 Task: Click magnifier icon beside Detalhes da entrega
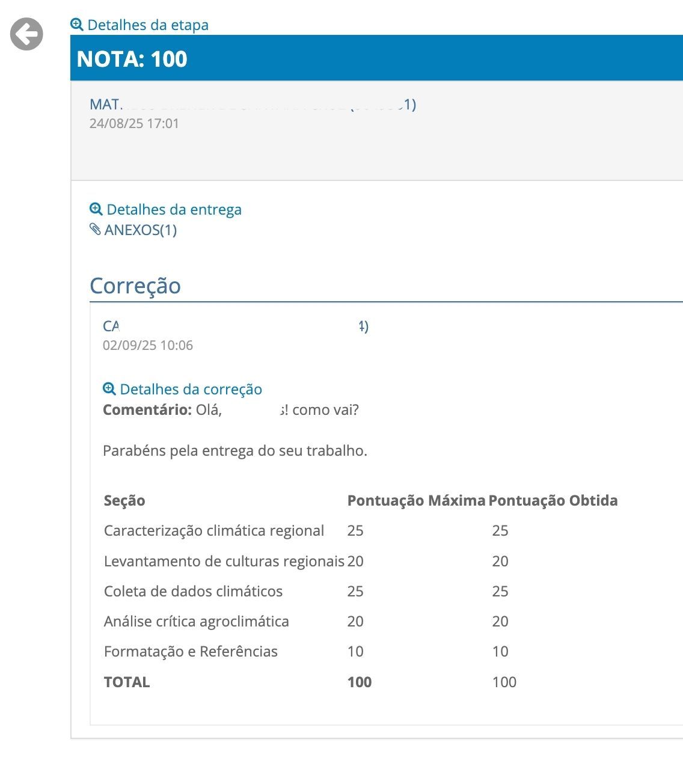point(96,209)
